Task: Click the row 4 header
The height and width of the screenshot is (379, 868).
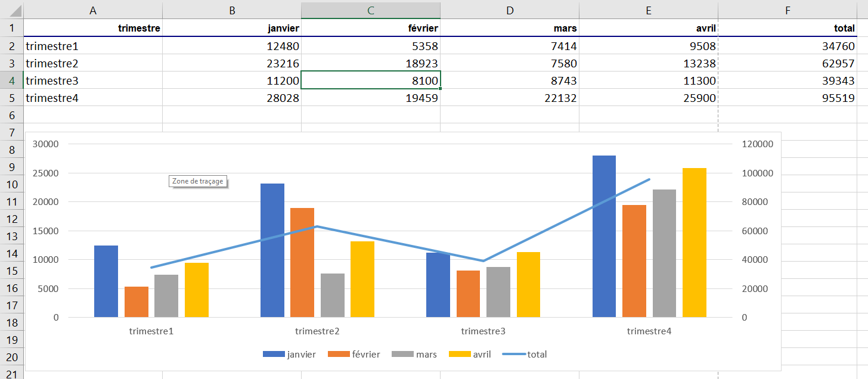Action: click(x=11, y=80)
